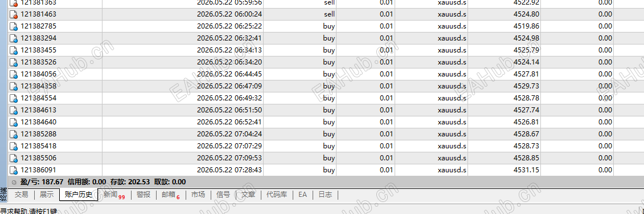Image resolution: width=644 pixels, height=214 pixels.
Task: Click price 4528.85
Action: [x=526, y=158]
